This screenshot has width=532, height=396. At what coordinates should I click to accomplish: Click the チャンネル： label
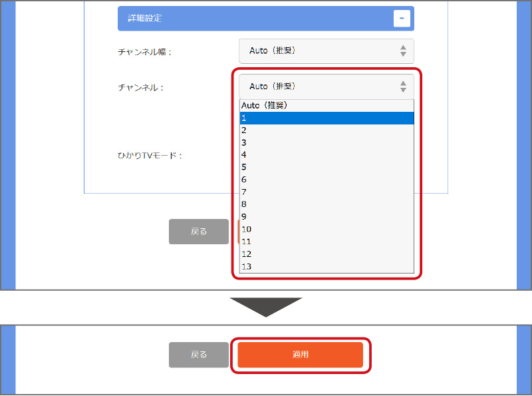click(x=141, y=88)
